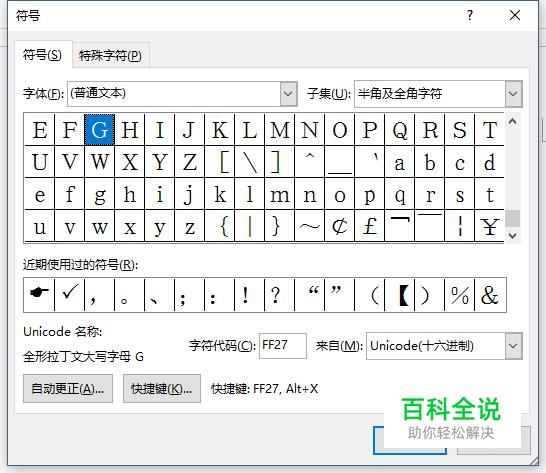546x473 pixels.
Task: Select the recent colon symbol
Action: (219, 295)
